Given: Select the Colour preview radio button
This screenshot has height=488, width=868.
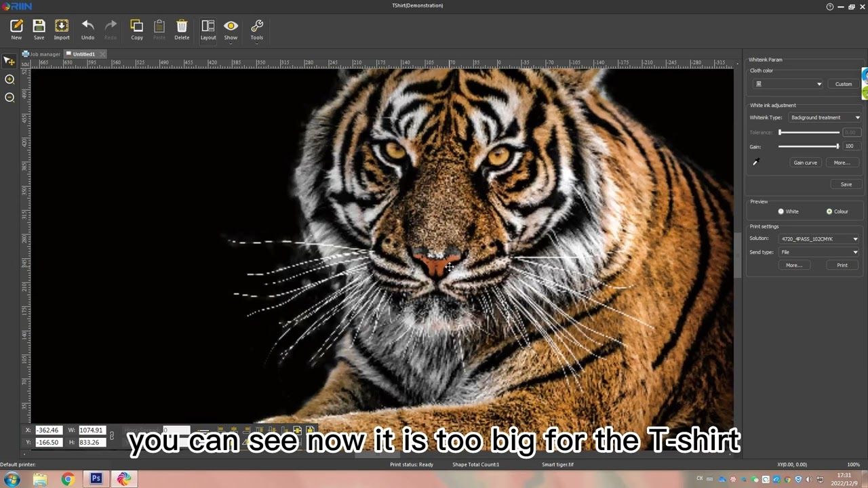Looking at the screenshot, I should (829, 211).
